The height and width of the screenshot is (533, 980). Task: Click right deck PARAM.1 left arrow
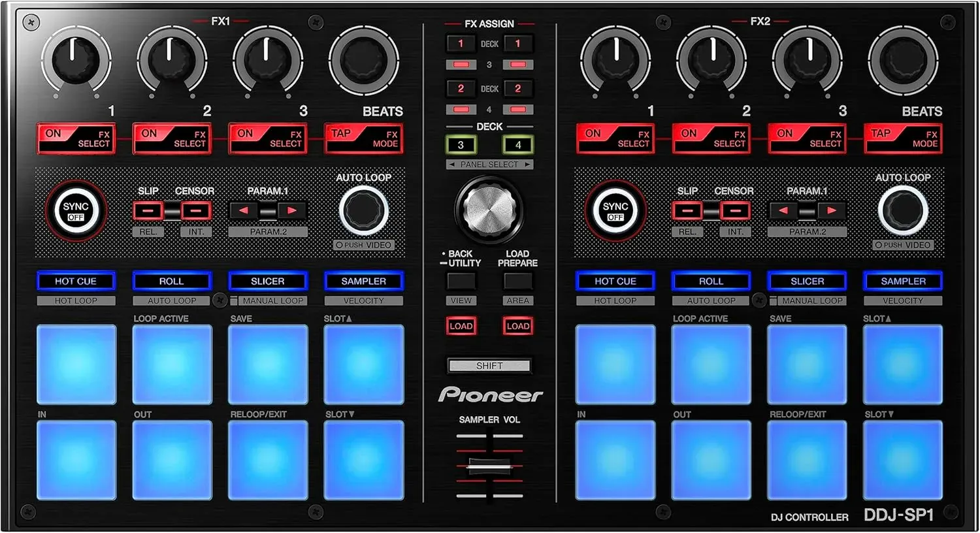coord(783,211)
